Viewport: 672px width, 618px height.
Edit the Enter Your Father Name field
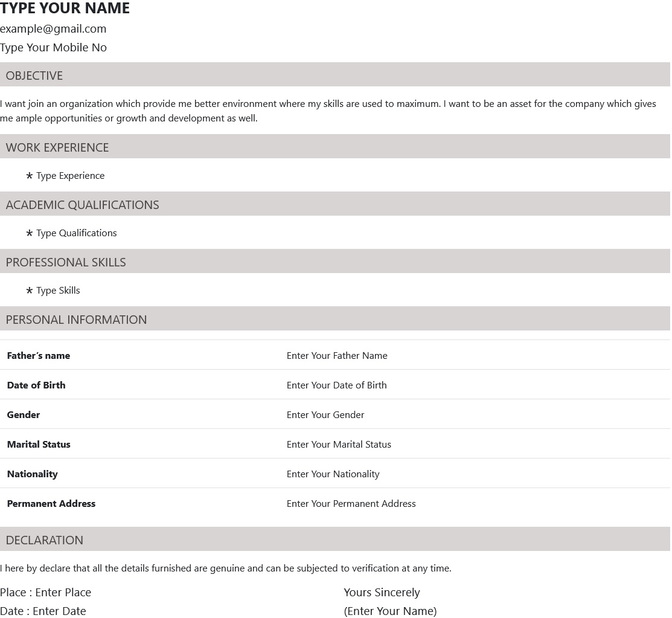pos(337,355)
